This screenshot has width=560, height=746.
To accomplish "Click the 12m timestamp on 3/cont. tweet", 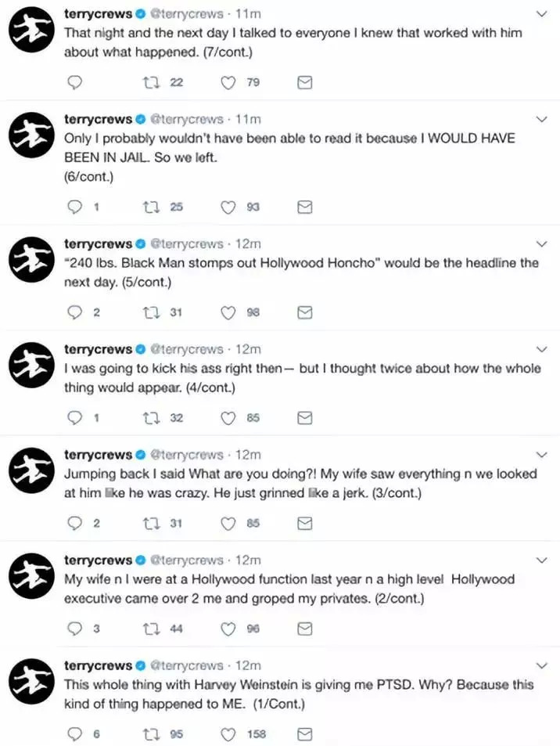I will pos(249,455).
